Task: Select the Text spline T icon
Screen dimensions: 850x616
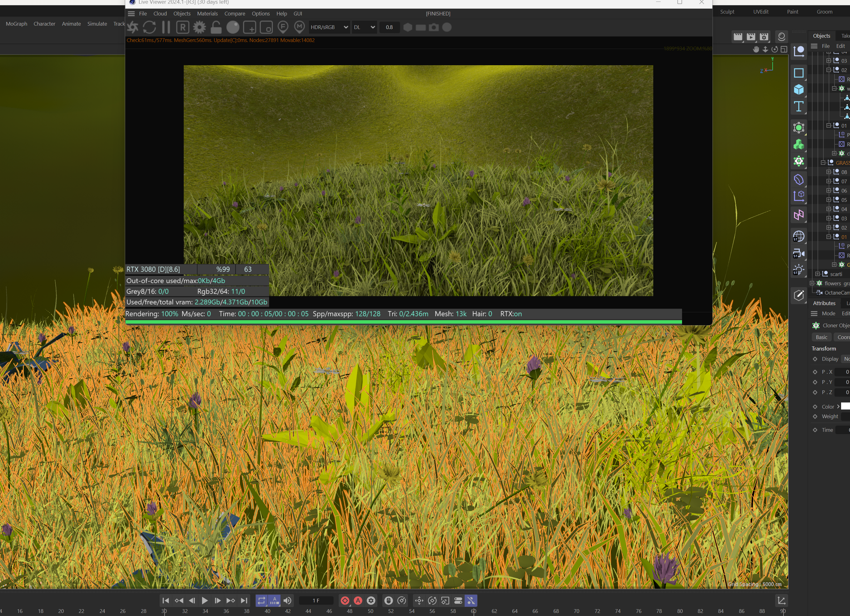Action: coord(799,106)
